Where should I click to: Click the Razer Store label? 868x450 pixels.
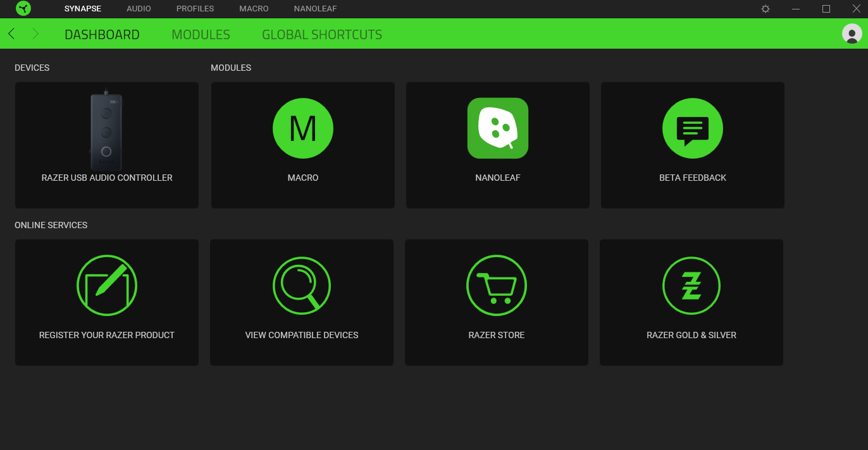point(497,335)
